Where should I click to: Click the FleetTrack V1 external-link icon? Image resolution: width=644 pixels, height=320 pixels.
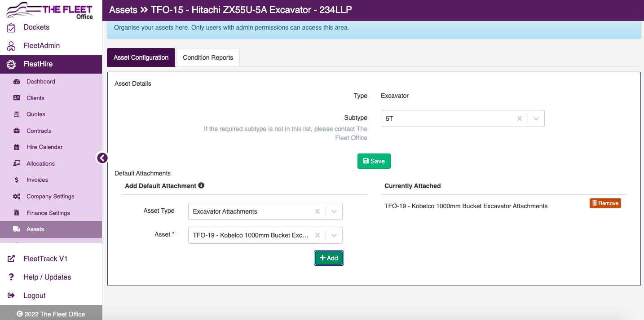click(x=11, y=259)
